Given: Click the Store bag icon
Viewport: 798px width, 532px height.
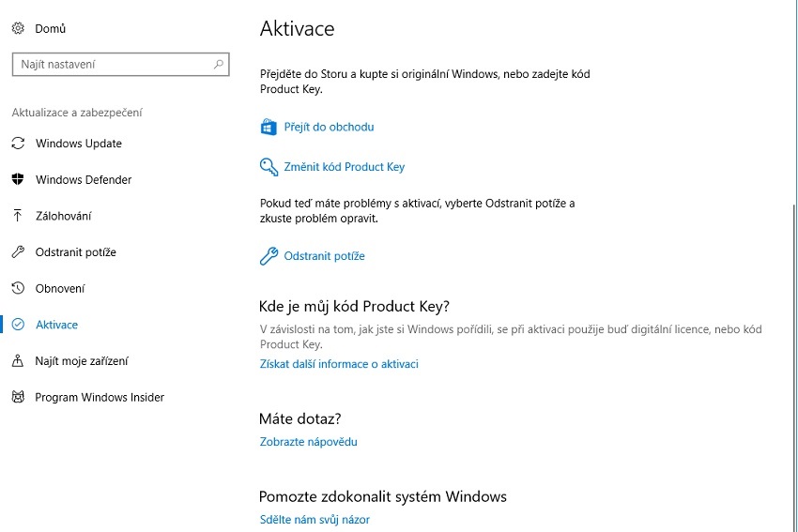Looking at the screenshot, I should pos(269,127).
